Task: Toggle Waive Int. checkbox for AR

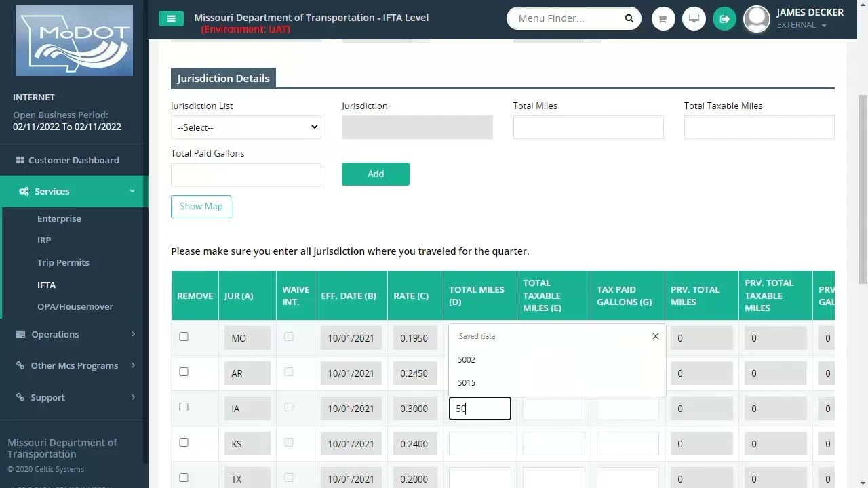Action: [289, 372]
